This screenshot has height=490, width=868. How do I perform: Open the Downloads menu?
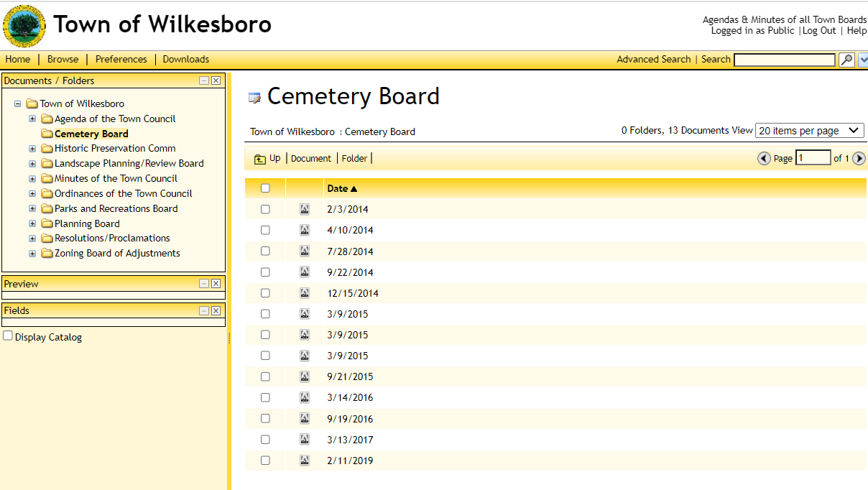tap(185, 60)
